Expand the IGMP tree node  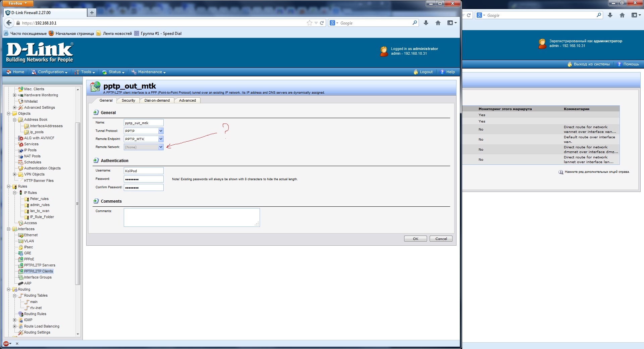15,320
